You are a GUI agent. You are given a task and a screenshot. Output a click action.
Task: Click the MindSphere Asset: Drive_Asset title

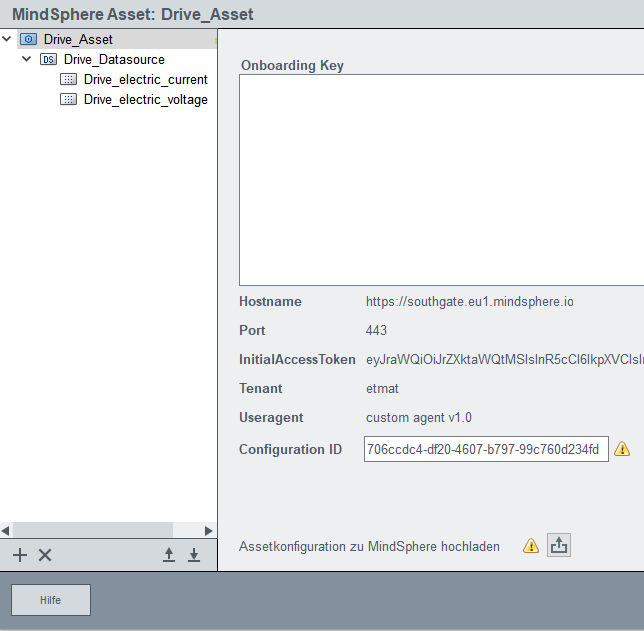point(133,14)
